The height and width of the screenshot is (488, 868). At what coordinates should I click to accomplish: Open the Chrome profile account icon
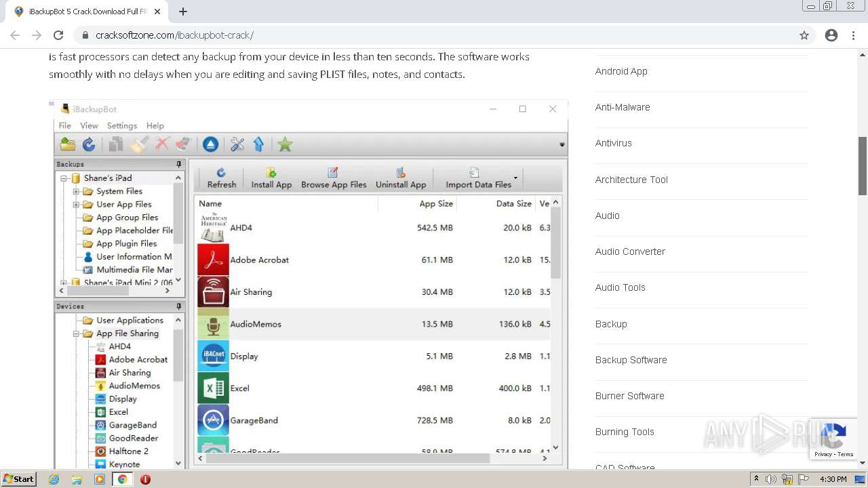[x=831, y=35]
